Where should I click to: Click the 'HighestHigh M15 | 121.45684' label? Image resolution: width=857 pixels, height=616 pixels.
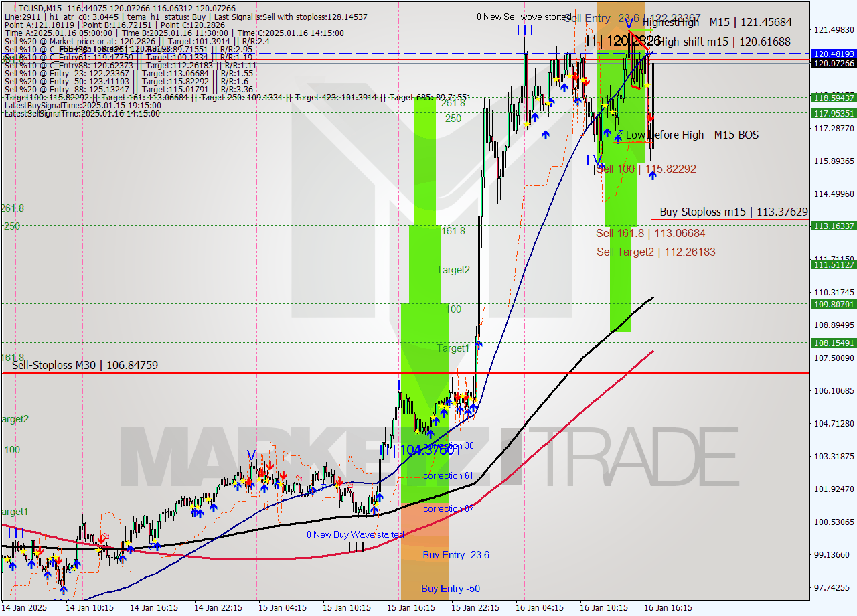[x=716, y=23]
